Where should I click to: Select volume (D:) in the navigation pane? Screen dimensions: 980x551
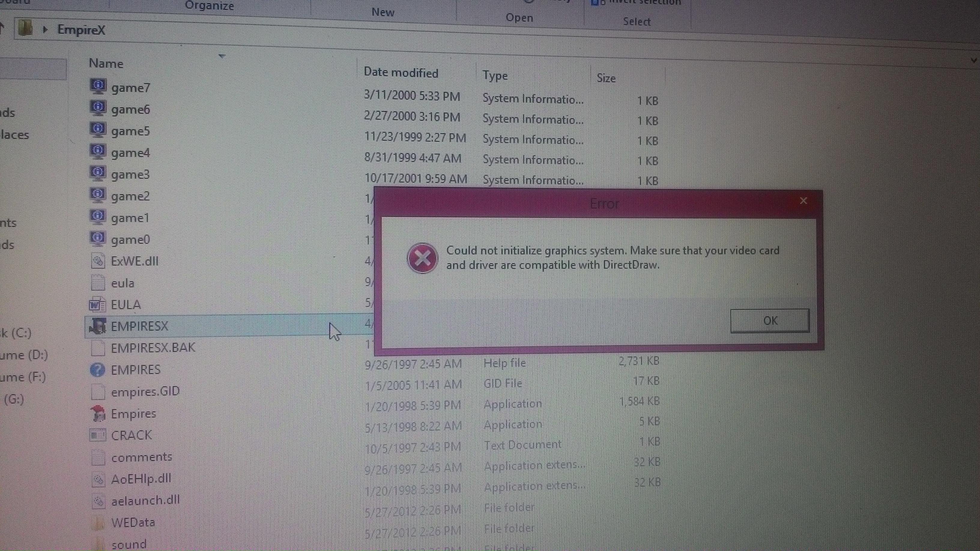pos(24,355)
